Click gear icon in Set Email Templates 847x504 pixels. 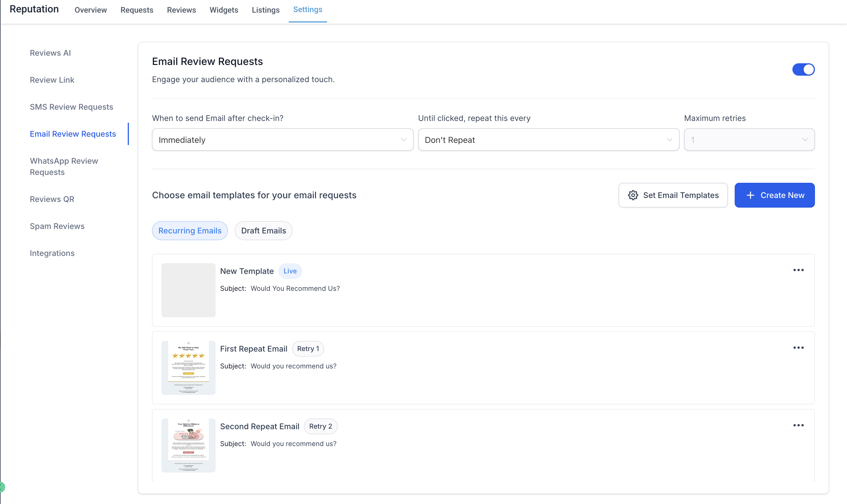tap(633, 195)
